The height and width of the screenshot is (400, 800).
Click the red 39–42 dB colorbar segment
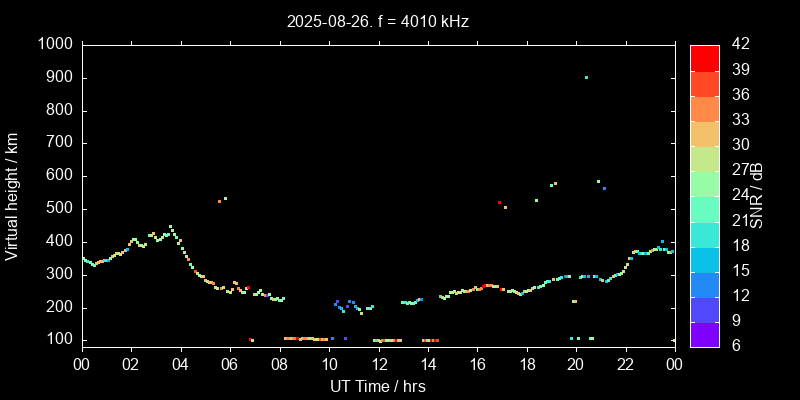pyautogui.click(x=704, y=57)
